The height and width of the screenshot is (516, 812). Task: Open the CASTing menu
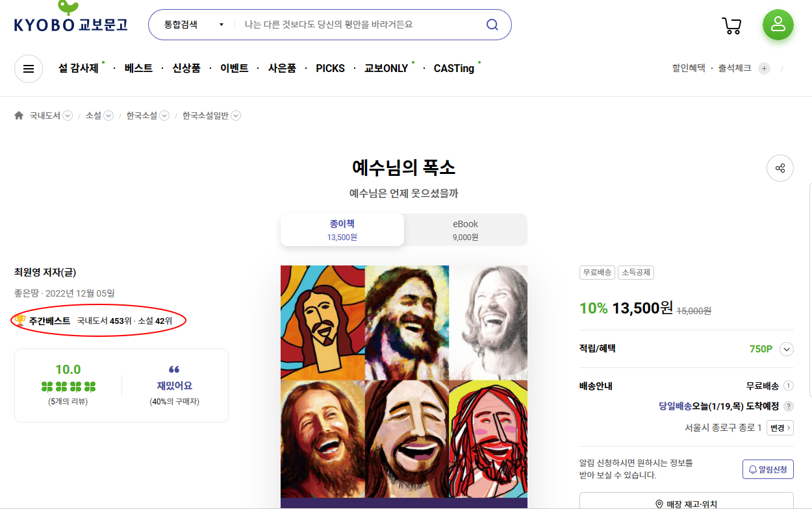click(454, 68)
